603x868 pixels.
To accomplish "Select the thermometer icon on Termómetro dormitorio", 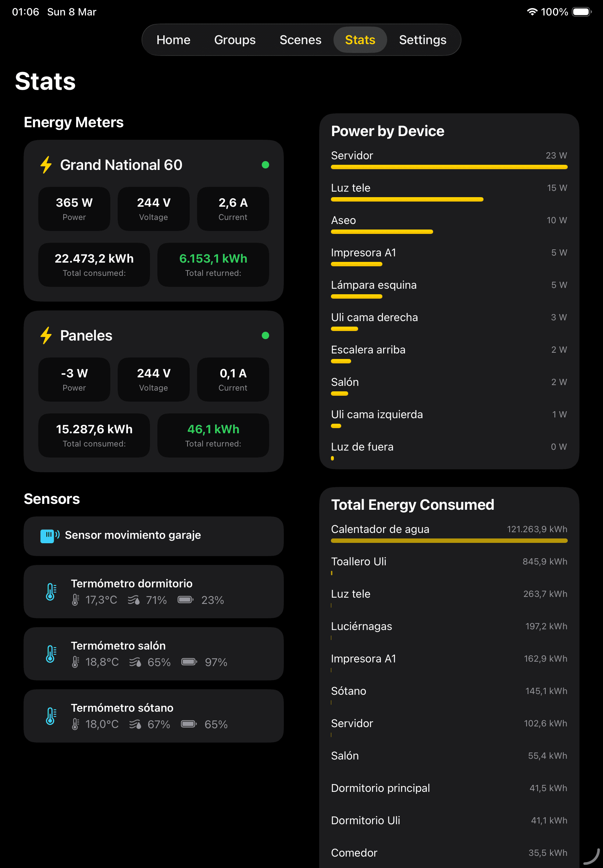I will [x=51, y=591].
